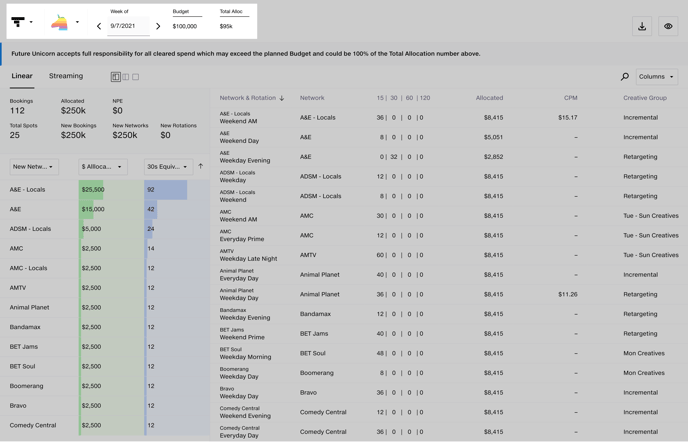Sort by Creative Group column header
Viewport: 688px width, 442px height.
pos(645,98)
